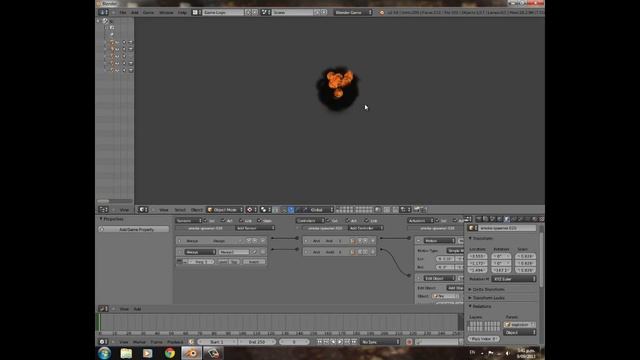Open the Motion actuator type dropdown

pos(439,241)
